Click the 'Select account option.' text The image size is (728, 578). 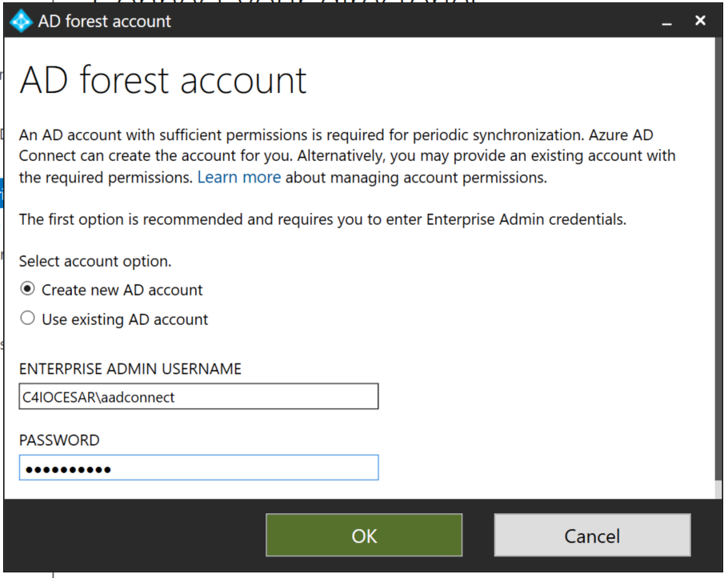[95, 261]
